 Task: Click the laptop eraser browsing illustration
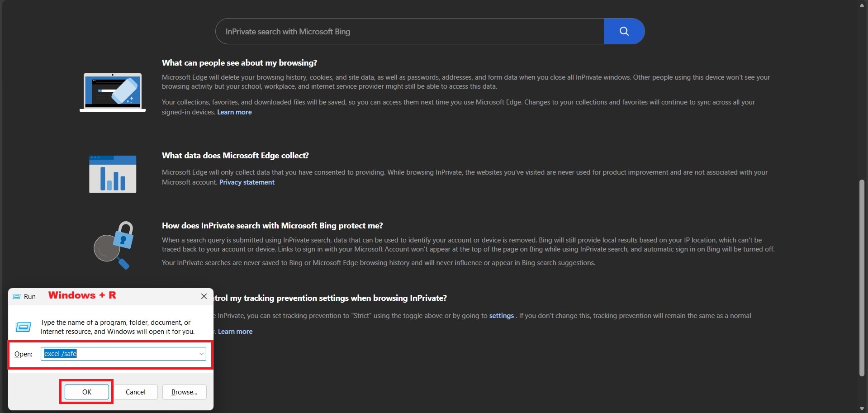coord(113,92)
